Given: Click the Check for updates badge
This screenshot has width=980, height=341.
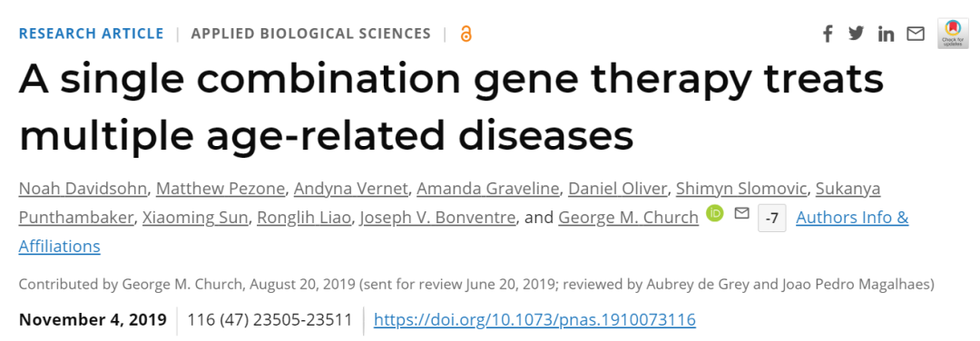Looking at the screenshot, I should 953,34.
